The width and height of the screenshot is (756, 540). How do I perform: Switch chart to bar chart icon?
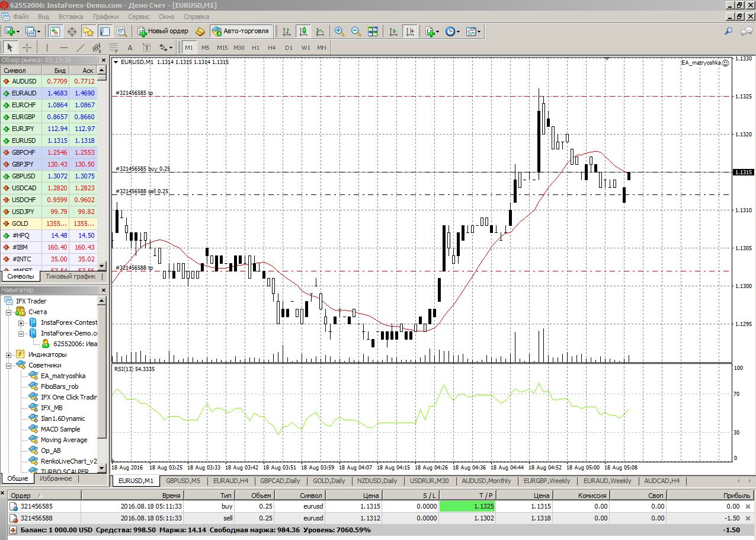pyautogui.click(x=287, y=31)
